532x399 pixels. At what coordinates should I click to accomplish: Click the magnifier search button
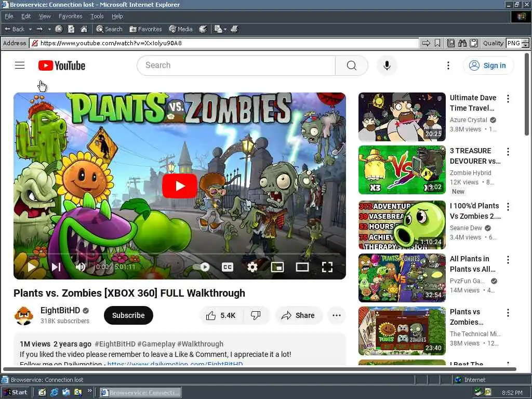352,65
